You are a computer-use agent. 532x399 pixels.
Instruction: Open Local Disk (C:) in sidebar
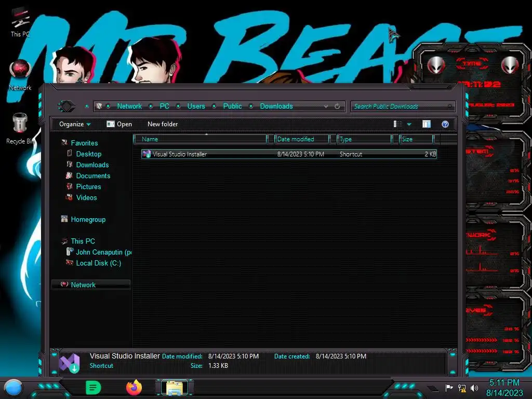[98, 263]
